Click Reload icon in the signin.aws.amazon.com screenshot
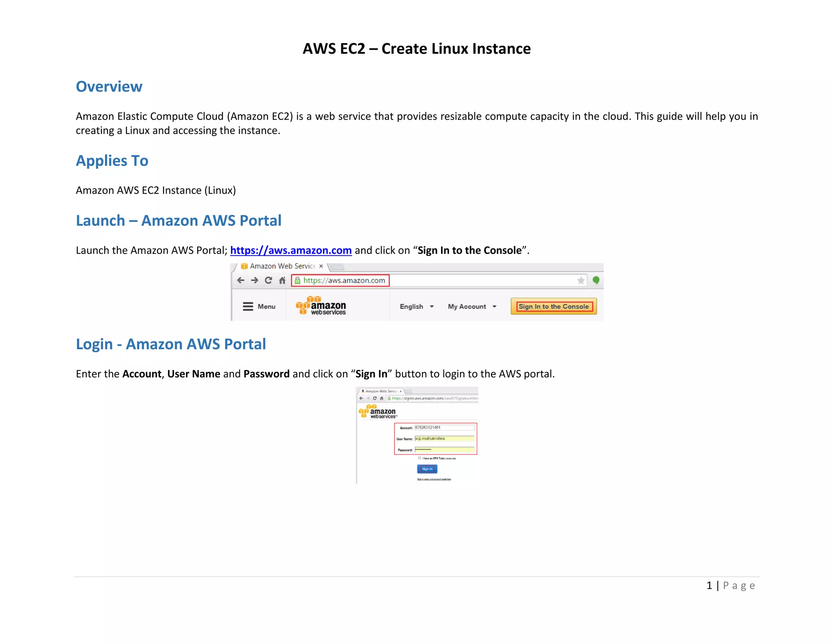 (x=375, y=399)
